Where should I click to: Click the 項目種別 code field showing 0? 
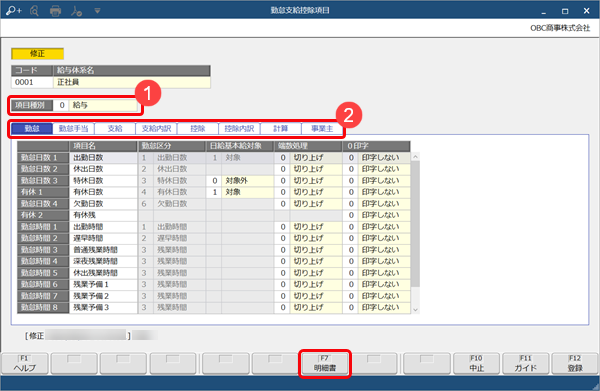point(61,105)
